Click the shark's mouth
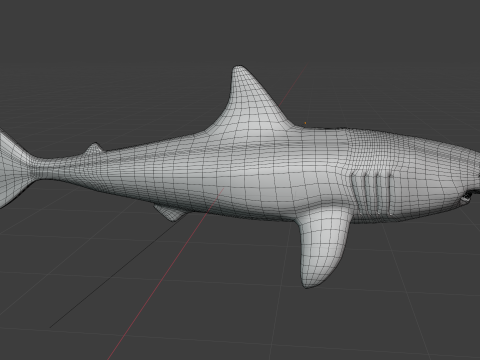Image resolution: width=480 pixels, height=360 pixels. point(466,198)
